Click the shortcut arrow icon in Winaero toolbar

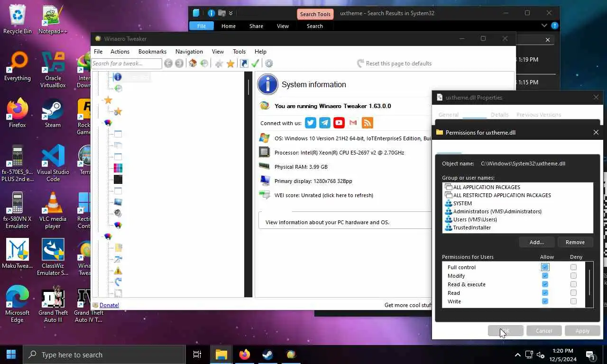click(x=244, y=64)
